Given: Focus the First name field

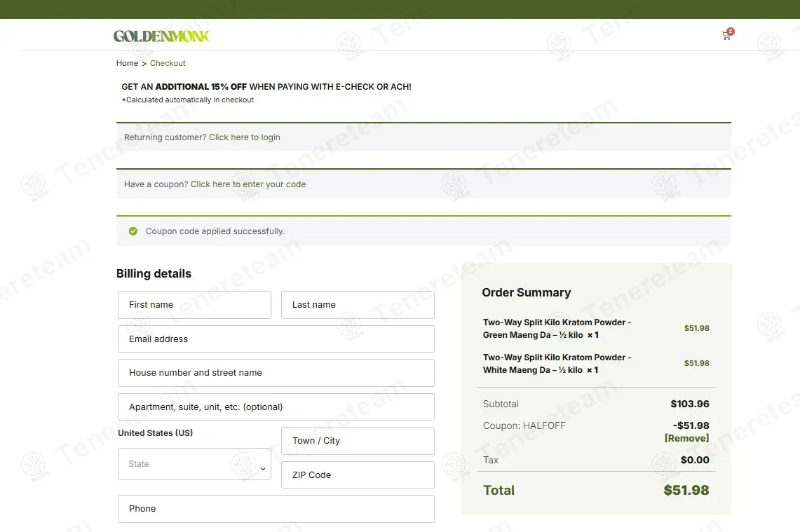Looking at the screenshot, I should point(194,305).
